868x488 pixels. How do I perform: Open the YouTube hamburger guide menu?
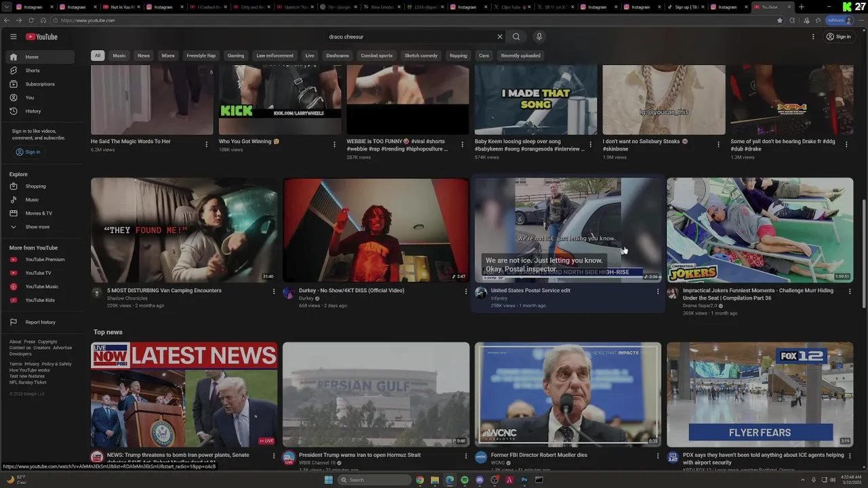tap(13, 37)
